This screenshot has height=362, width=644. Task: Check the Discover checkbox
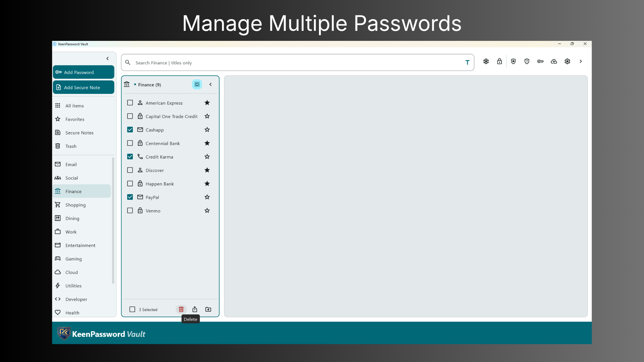tap(130, 170)
